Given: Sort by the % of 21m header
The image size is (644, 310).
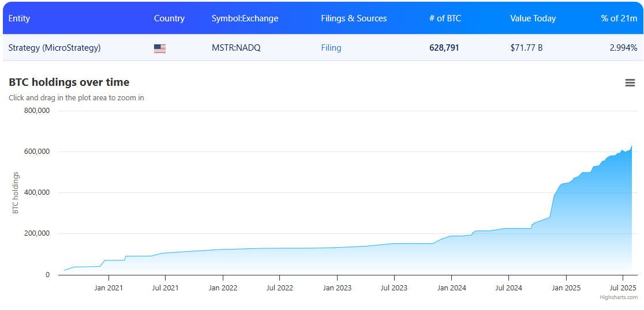Looking at the screenshot, I should 619,18.
